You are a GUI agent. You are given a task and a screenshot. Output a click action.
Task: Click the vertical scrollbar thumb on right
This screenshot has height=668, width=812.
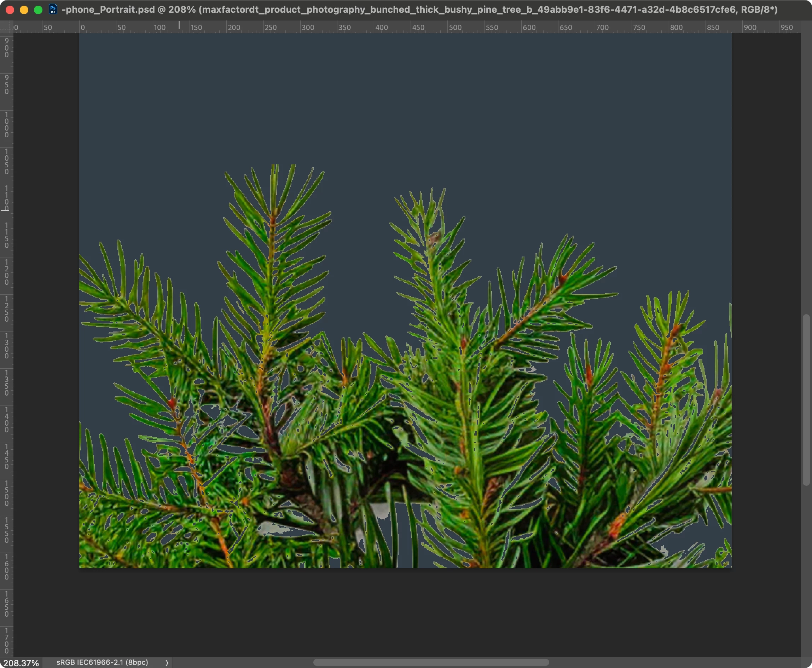point(806,400)
